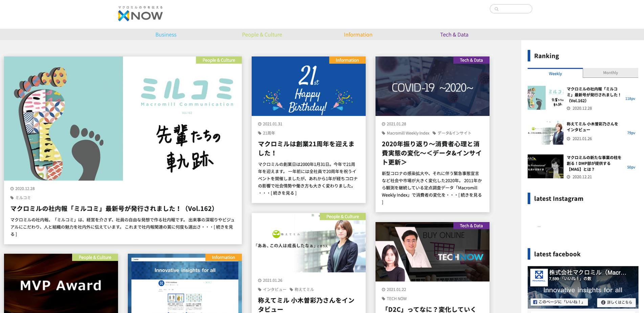
Task: Click Tech & Data badge on TECH NOW card
Action: pos(471,226)
